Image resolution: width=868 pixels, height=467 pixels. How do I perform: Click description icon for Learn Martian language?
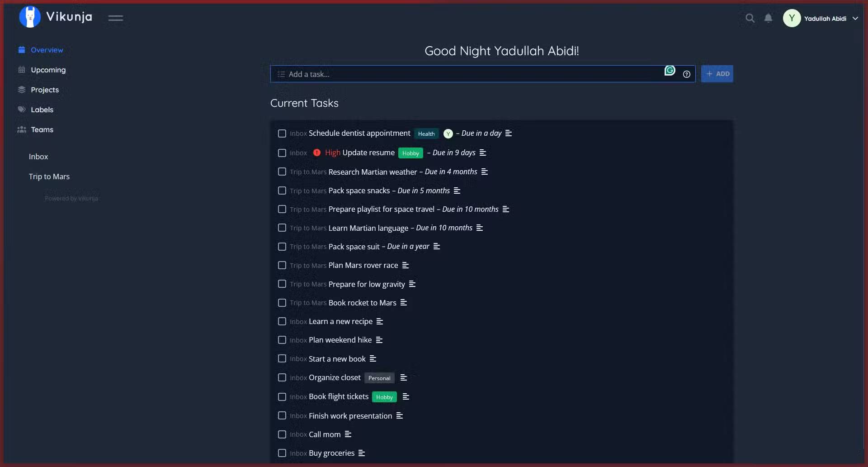click(480, 228)
